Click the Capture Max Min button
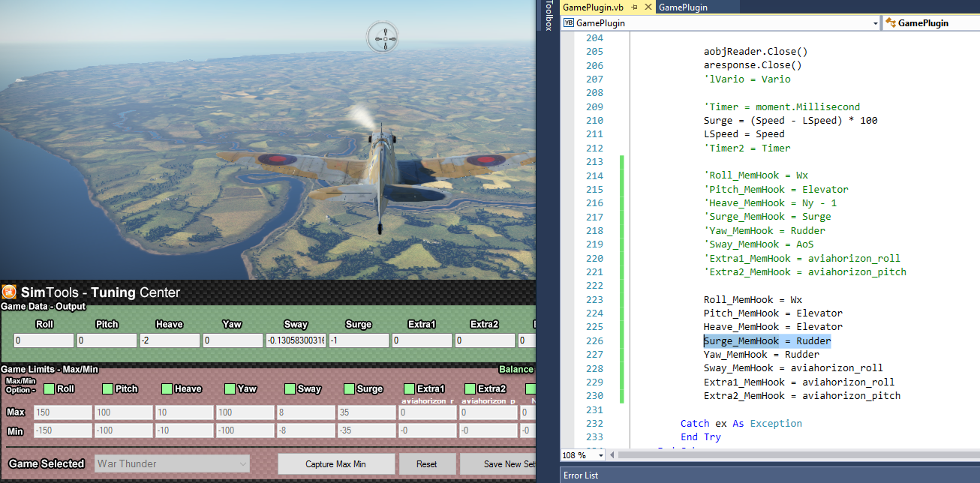The width and height of the screenshot is (980, 483). [336, 463]
